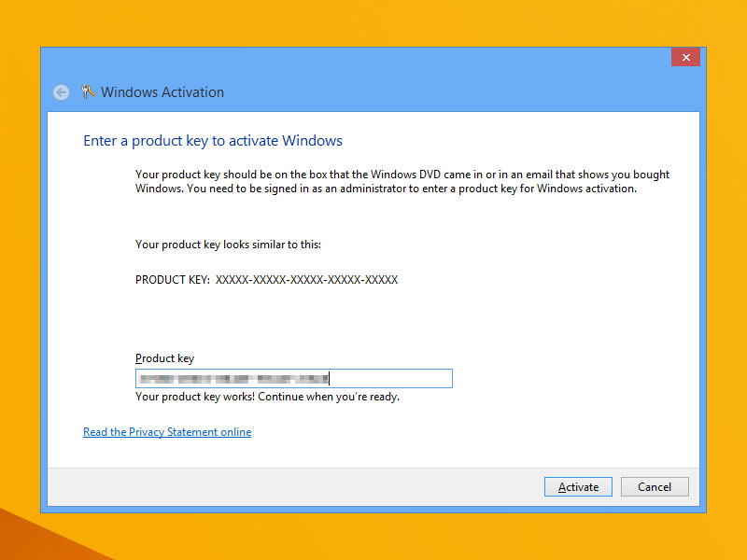This screenshot has width=747, height=560.
Task: Click the keys icon beside Windows Activation
Action: pyautogui.click(x=88, y=92)
